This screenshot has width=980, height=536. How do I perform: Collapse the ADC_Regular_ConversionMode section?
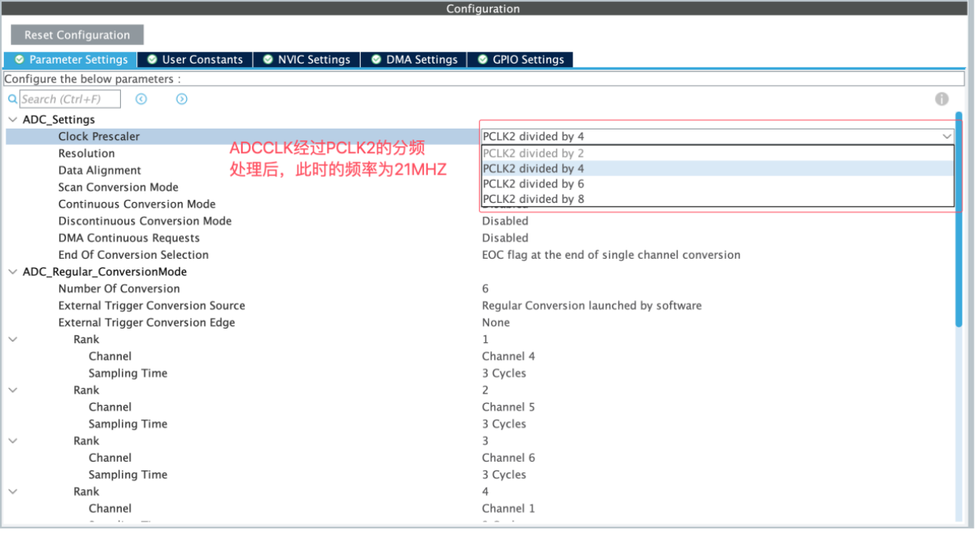12,272
